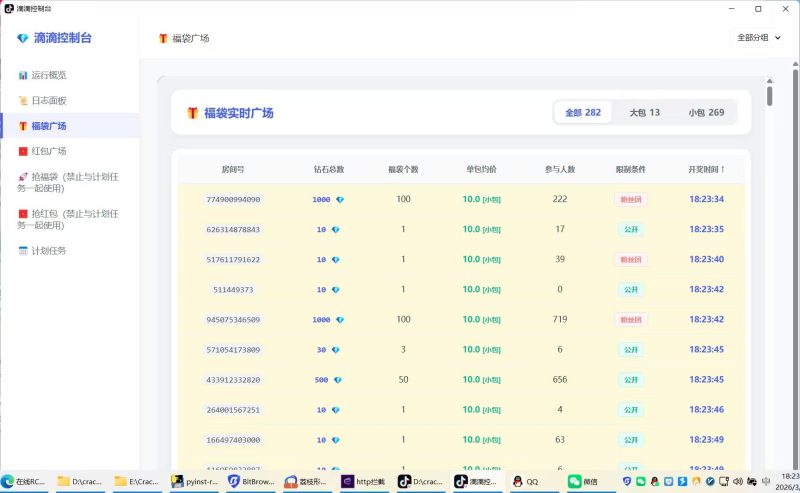
Task: Click the volume icon in the system tray
Action: tap(738, 481)
